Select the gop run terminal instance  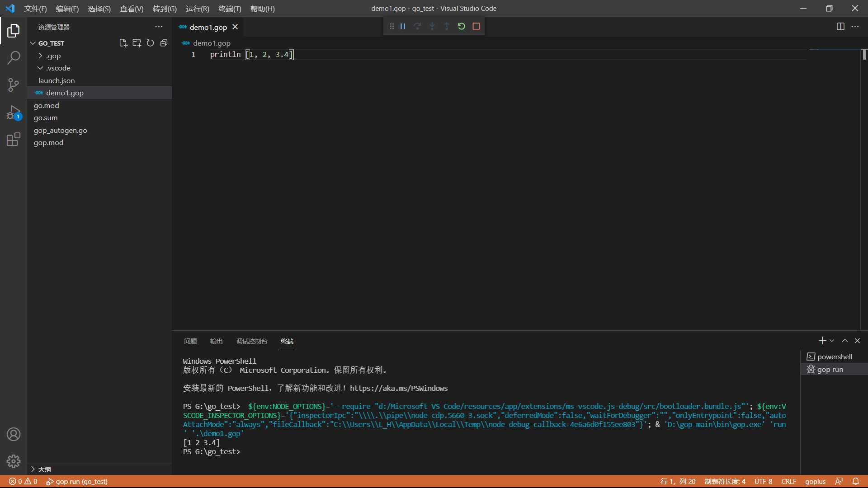[x=834, y=369]
